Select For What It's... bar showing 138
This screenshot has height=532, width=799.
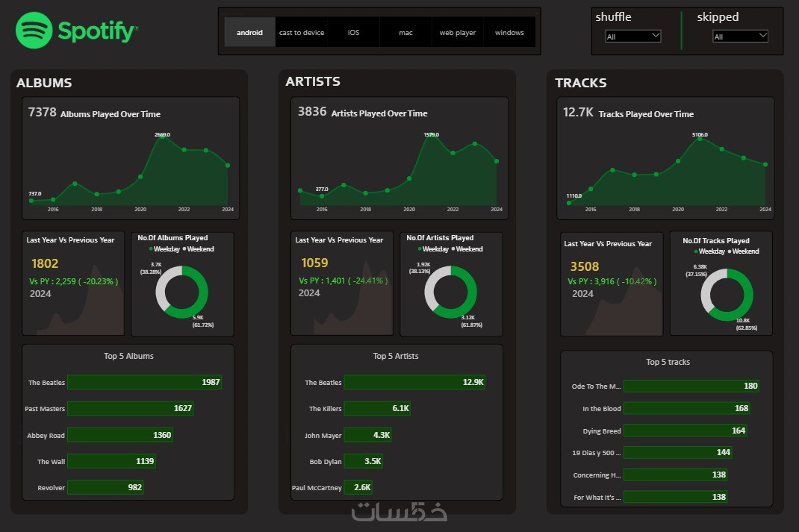point(676,497)
